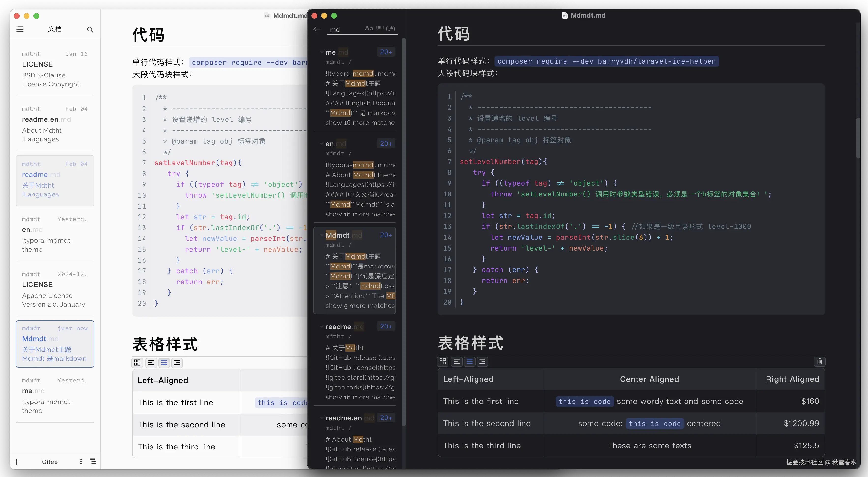
Task: Enable regex search with the (.*) icon
Action: click(x=391, y=28)
